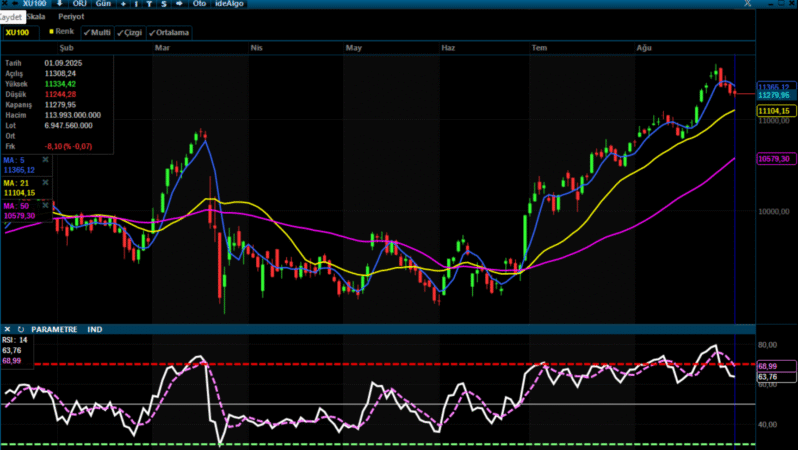The image size is (798, 450).
Task: Click the Tem month label on time axis
Action: (x=539, y=48)
